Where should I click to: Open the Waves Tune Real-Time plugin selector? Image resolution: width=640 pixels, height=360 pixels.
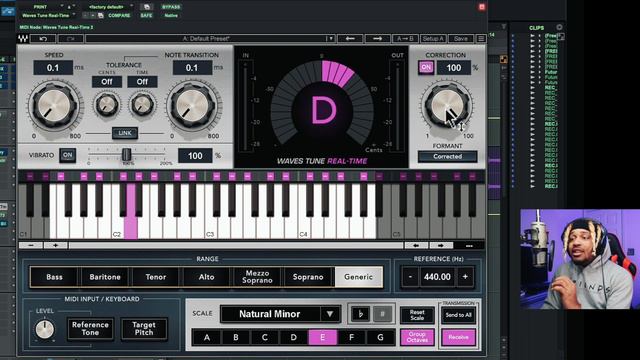(x=48, y=16)
